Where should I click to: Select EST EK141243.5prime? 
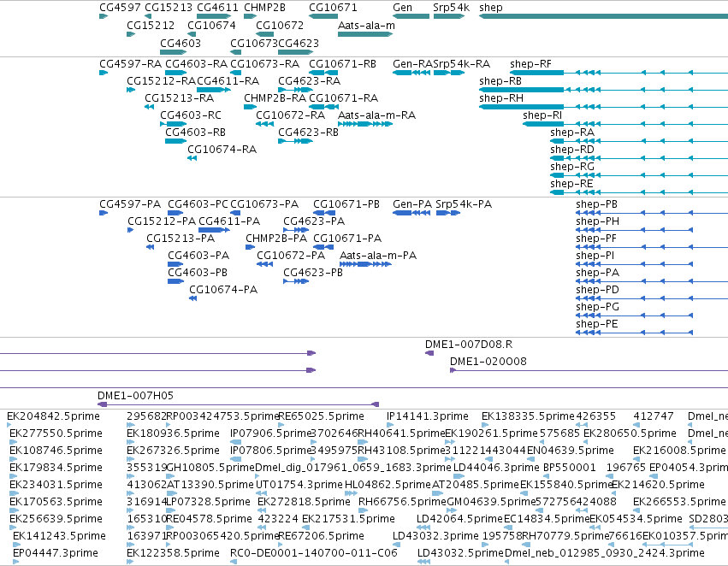(59, 536)
